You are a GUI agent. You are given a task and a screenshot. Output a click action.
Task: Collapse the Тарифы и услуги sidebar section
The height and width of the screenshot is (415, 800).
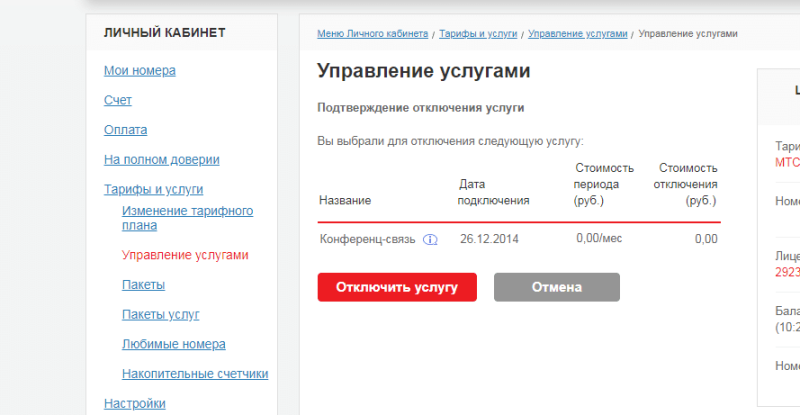pos(154,189)
